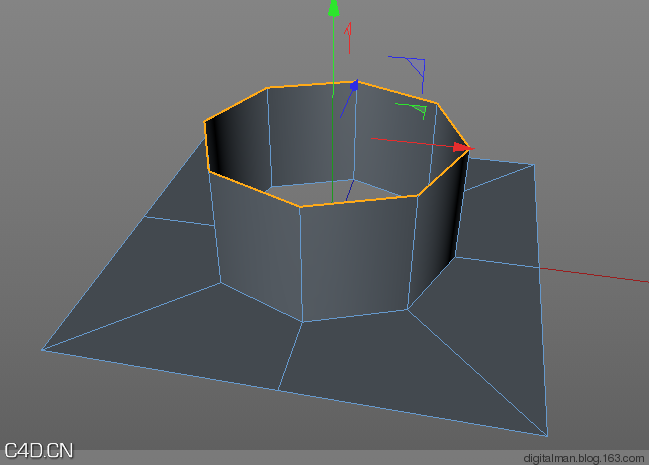Click the small red handle beside the Y axis
This screenshot has width=649, height=465.
(348, 37)
